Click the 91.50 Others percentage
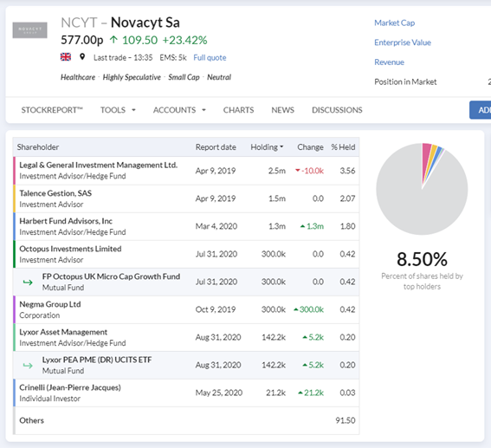This screenshot has width=491, height=448. pos(345,420)
